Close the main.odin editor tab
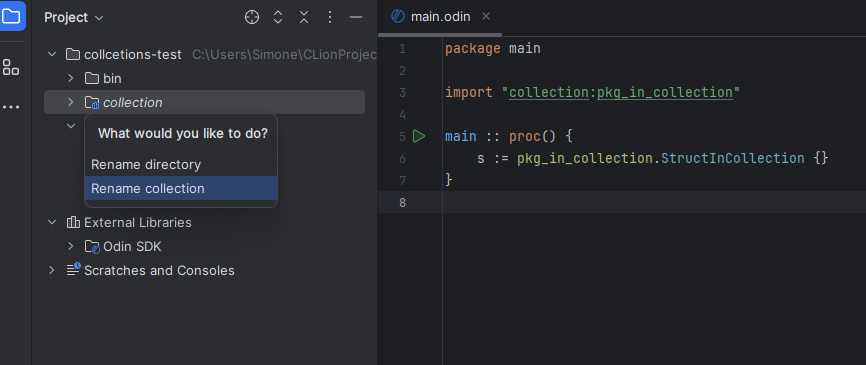The height and width of the screenshot is (365, 866). [485, 17]
